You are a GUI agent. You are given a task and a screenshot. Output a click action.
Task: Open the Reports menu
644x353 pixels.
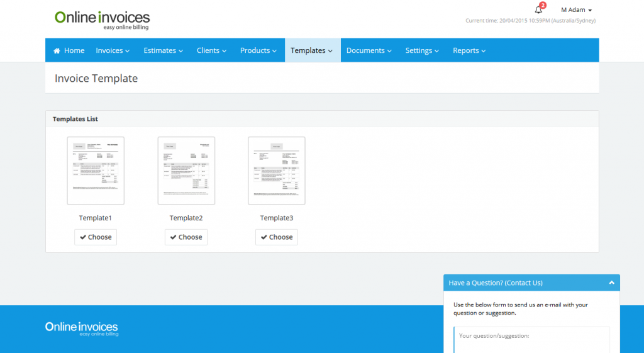(469, 50)
